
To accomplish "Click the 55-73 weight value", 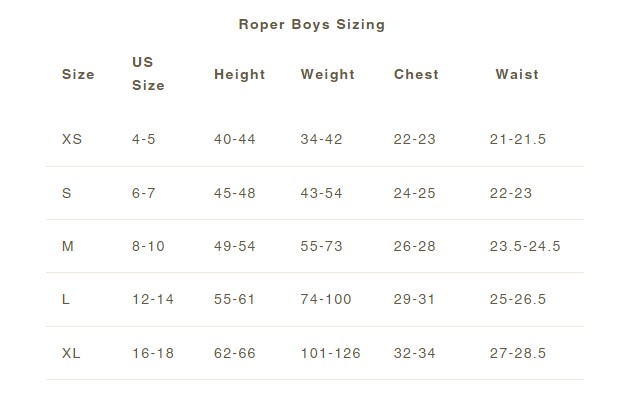I will 321,246.
